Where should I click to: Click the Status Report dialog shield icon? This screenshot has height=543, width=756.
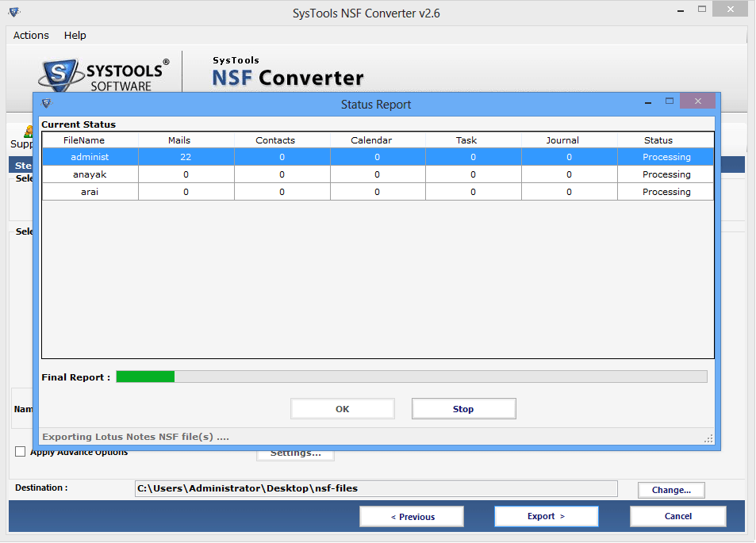[46, 103]
